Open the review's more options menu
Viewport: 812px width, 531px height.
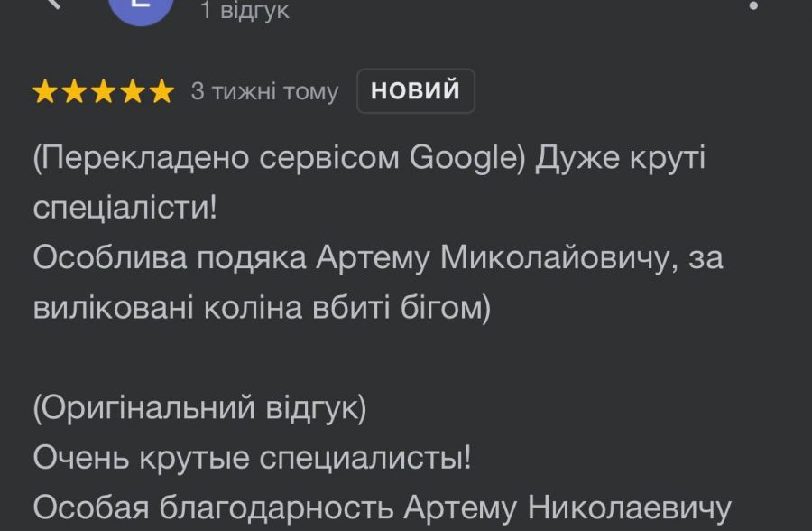point(753,5)
